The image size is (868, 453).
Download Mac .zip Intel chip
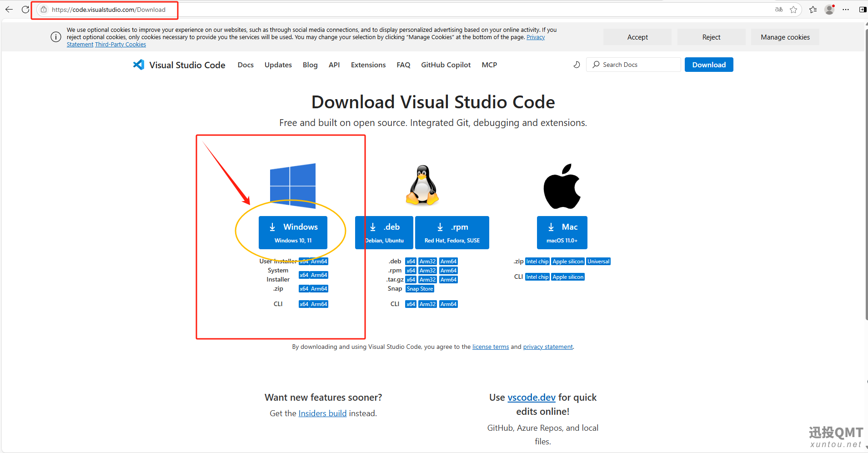point(537,262)
